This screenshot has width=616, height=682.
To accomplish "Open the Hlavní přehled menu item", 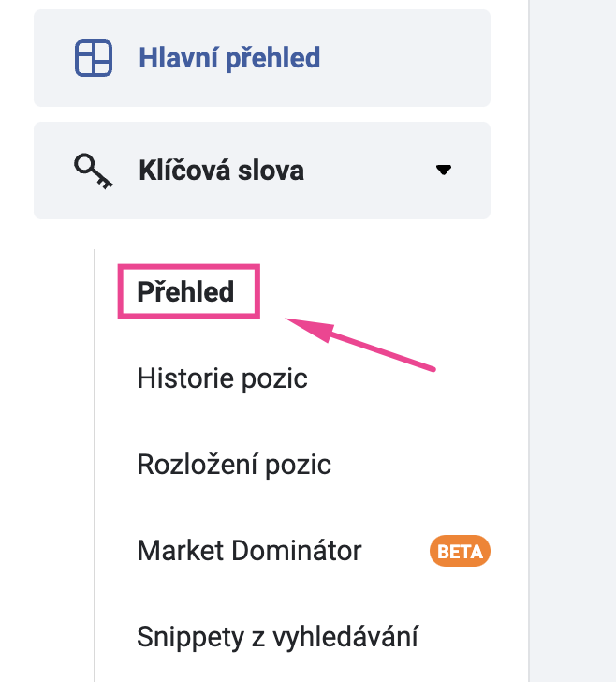I will click(x=262, y=58).
